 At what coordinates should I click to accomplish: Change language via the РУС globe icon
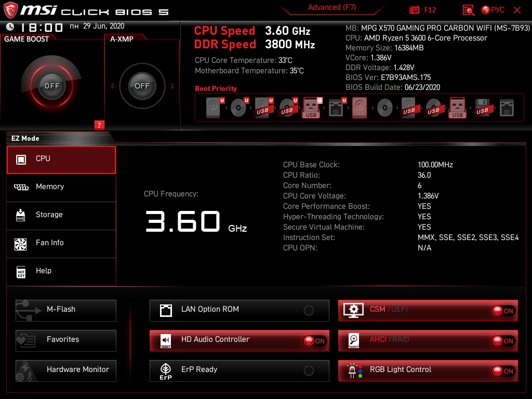click(493, 10)
